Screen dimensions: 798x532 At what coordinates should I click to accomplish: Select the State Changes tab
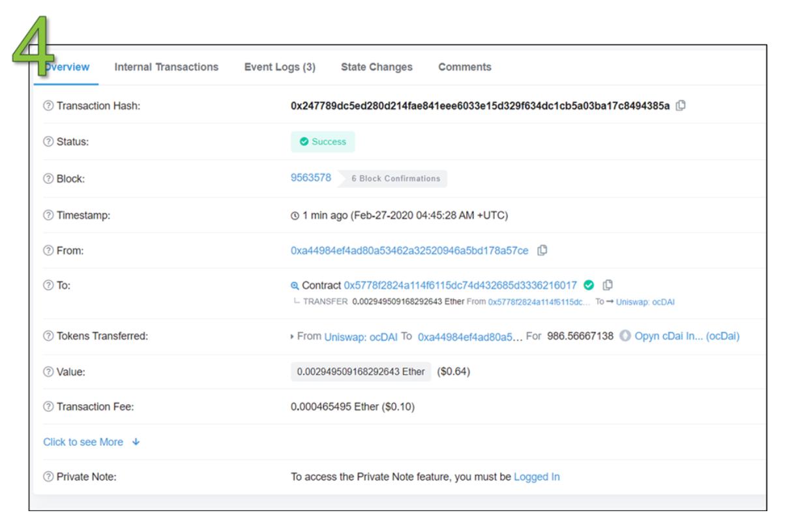coord(376,67)
